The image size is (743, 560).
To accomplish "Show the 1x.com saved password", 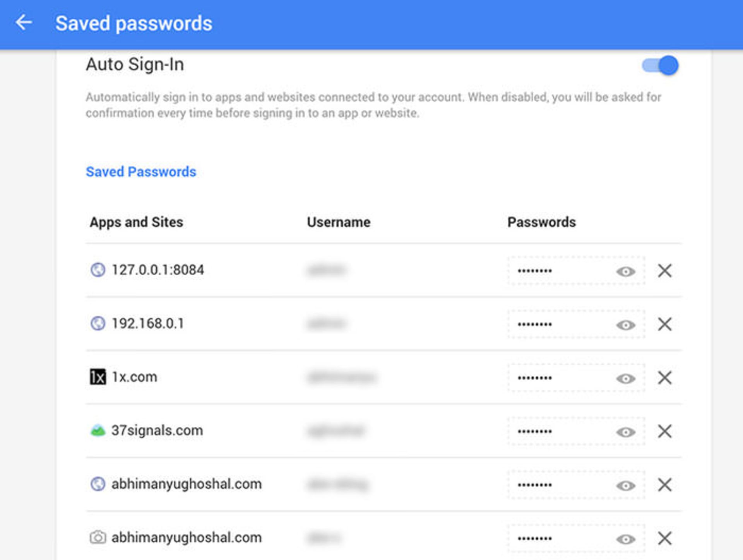I will click(625, 378).
